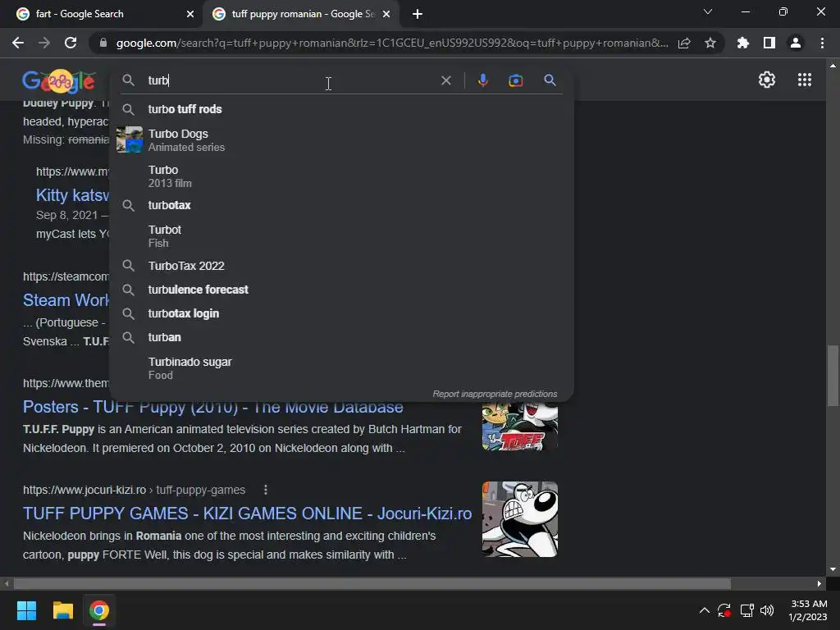Viewport: 840px width, 630px height.
Task: Submit search with blue magnifier icon
Action: [550, 80]
